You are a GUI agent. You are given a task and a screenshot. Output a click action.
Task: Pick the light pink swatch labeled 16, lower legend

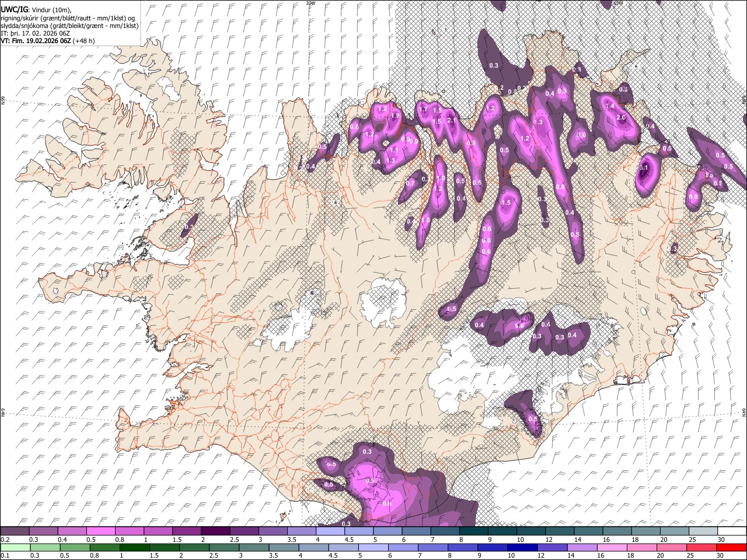point(612,547)
